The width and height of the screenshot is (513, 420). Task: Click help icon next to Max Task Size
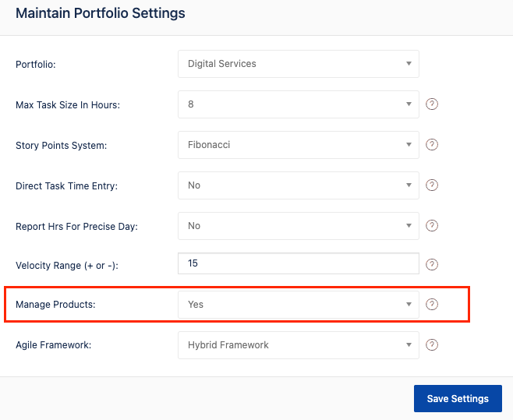click(432, 104)
